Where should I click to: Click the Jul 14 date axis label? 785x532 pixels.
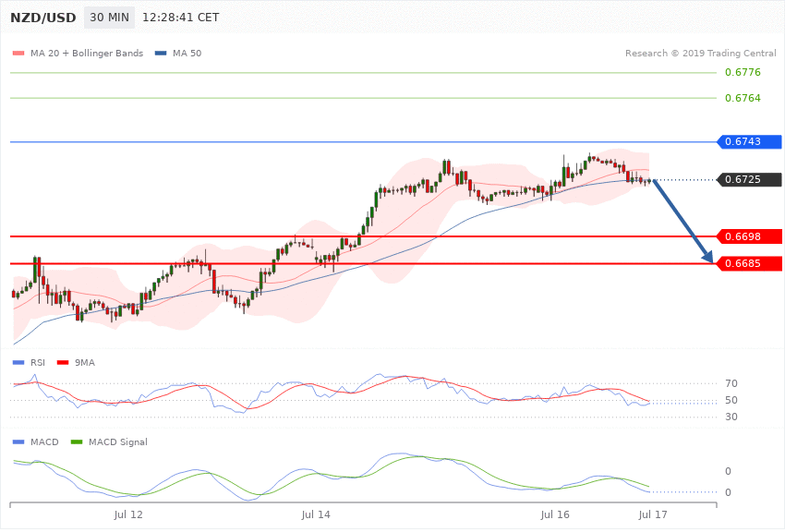click(316, 514)
